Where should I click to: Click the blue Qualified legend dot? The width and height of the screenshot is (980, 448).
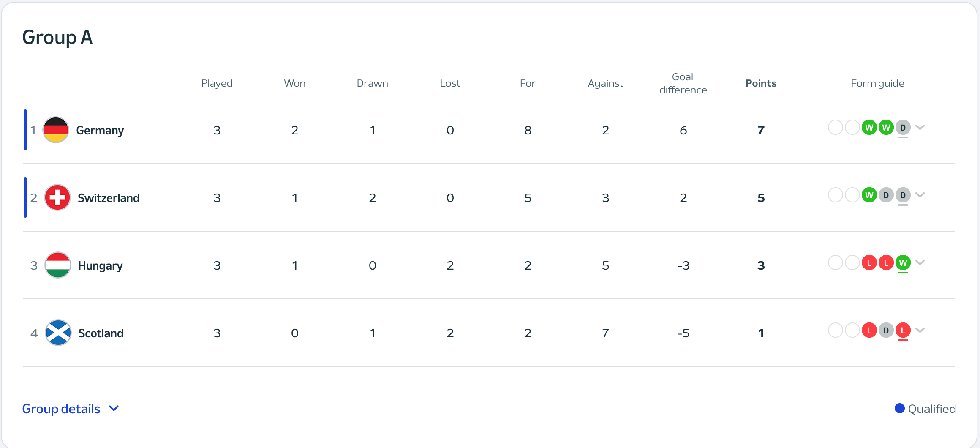click(x=900, y=408)
